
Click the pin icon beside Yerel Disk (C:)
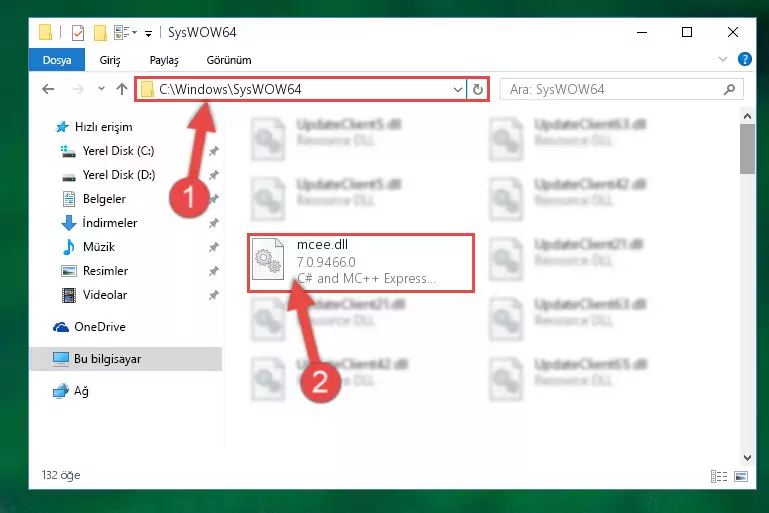(x=213, y=151)
